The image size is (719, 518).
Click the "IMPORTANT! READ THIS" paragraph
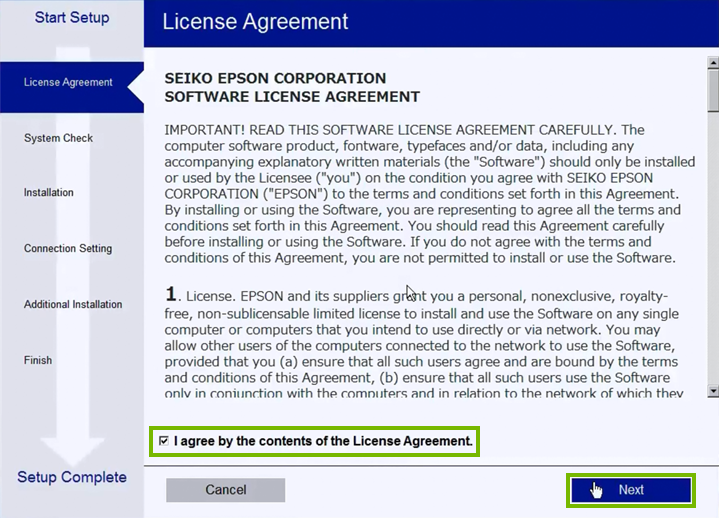coord(430,193)
